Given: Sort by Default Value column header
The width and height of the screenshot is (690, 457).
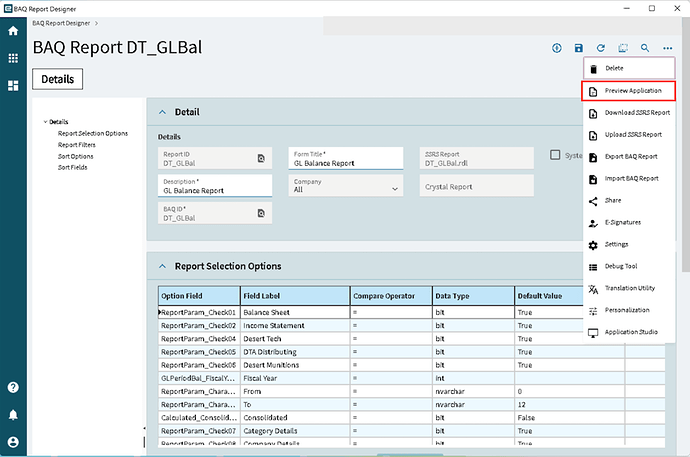Looking at the screenshot, I should pos(550,296).
